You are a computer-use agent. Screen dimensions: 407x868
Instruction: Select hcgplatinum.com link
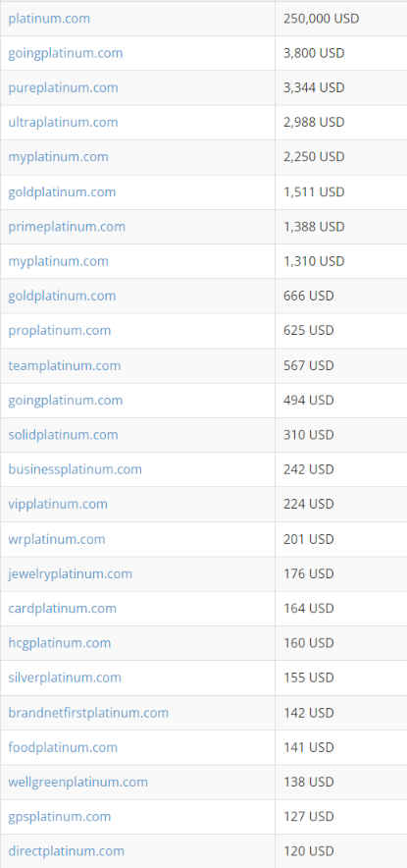[59, 643]
